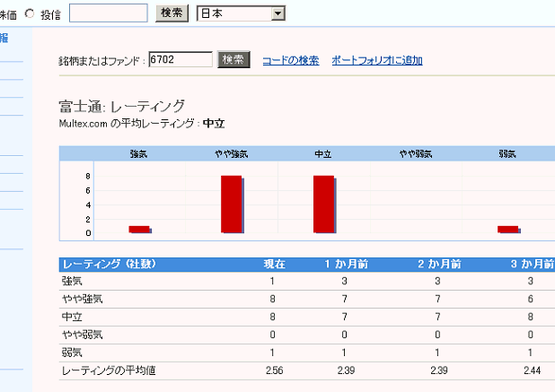Click the top 検索 button
The image size is (555, 392).
172,13
